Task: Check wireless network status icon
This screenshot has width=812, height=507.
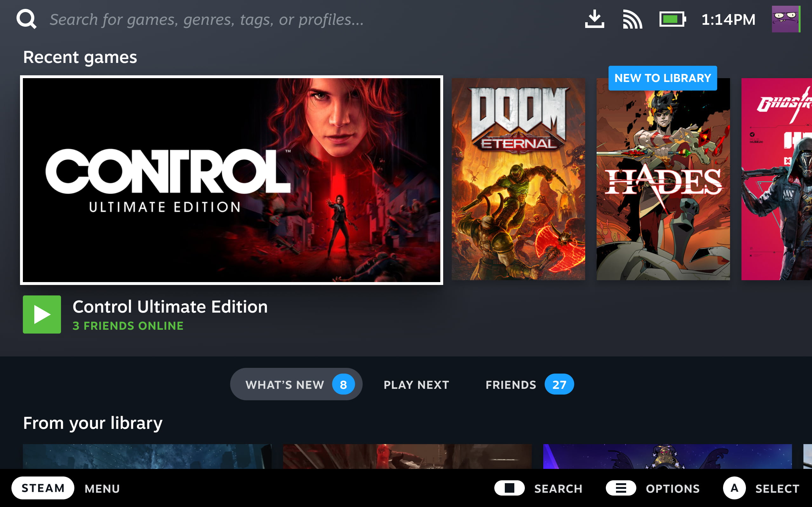Action: tap(633, 19)
